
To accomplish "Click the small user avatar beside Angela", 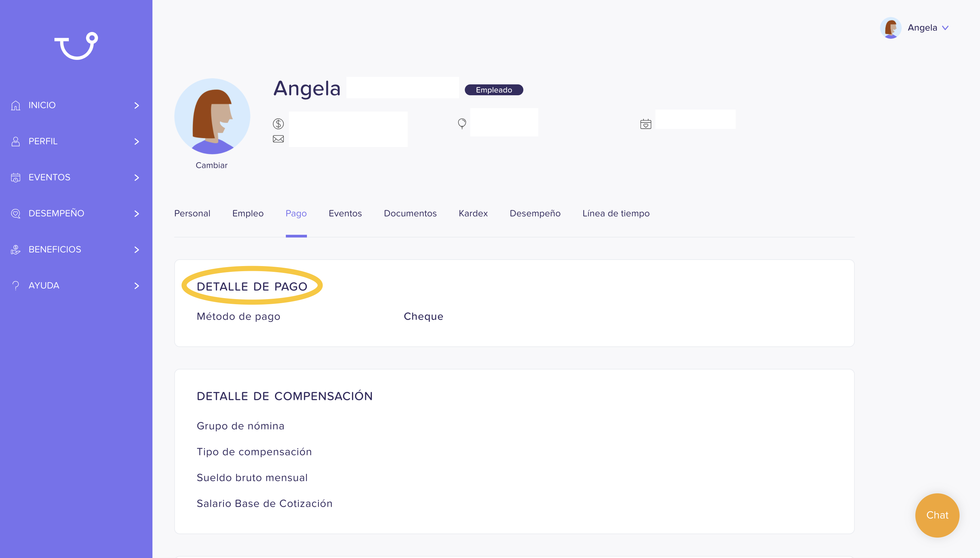I will point(891,28).
